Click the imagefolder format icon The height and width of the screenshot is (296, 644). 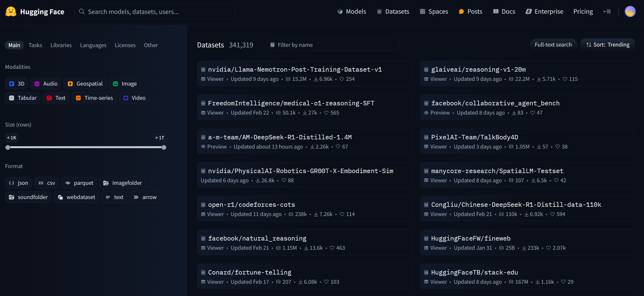point(106,183)
